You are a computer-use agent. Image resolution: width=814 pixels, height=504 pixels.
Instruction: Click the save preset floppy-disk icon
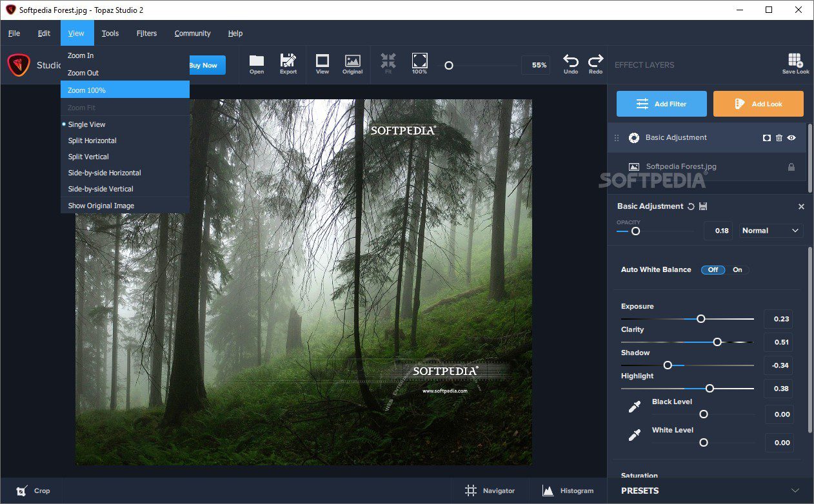[703, 206]
